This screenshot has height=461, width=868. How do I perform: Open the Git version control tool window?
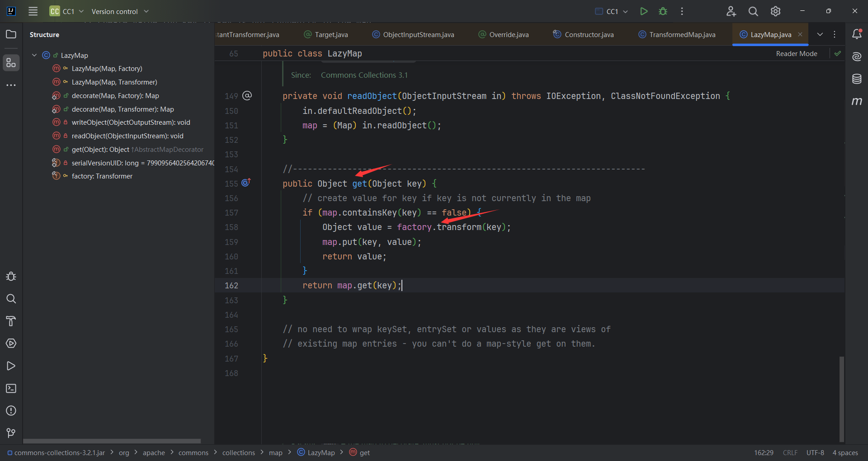tap(11, 433)
